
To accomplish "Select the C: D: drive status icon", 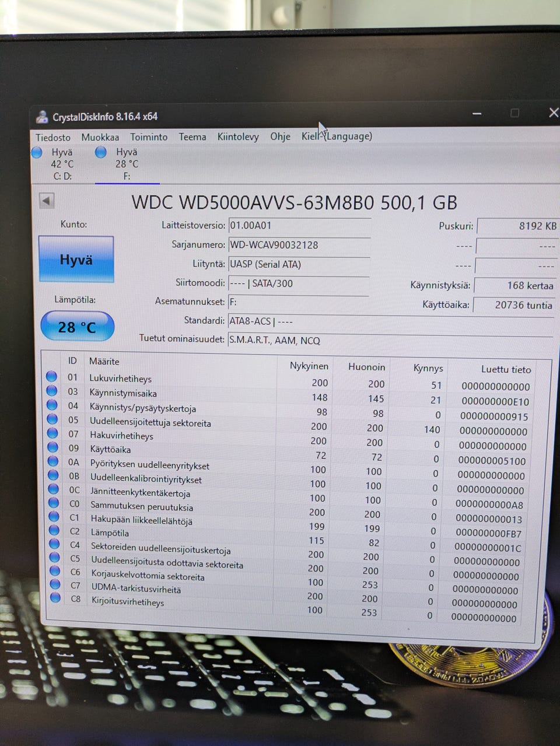I will (x=37, y=153).
